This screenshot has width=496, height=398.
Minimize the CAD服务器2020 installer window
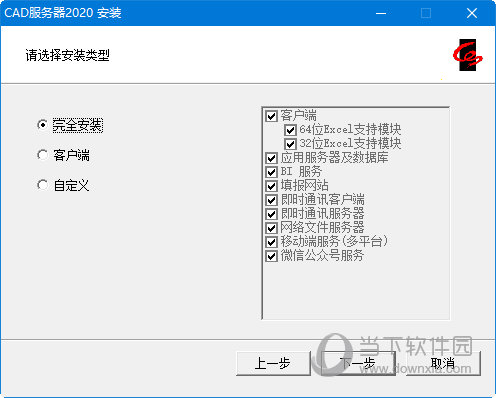[x=381, y=13]
